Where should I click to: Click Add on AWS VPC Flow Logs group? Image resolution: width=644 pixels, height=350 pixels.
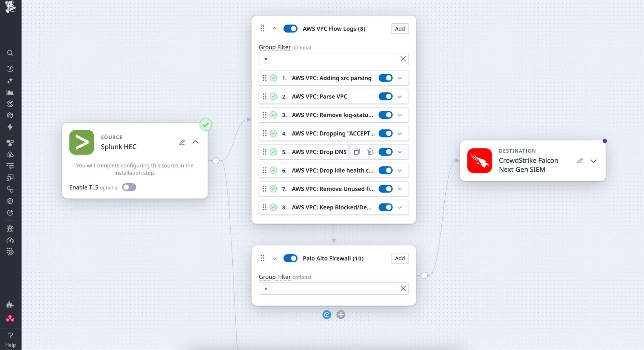click(x=399, y=29)
